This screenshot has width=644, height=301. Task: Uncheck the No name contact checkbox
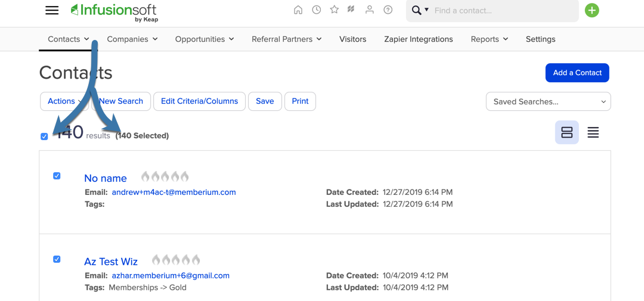[x=57, y=176]
